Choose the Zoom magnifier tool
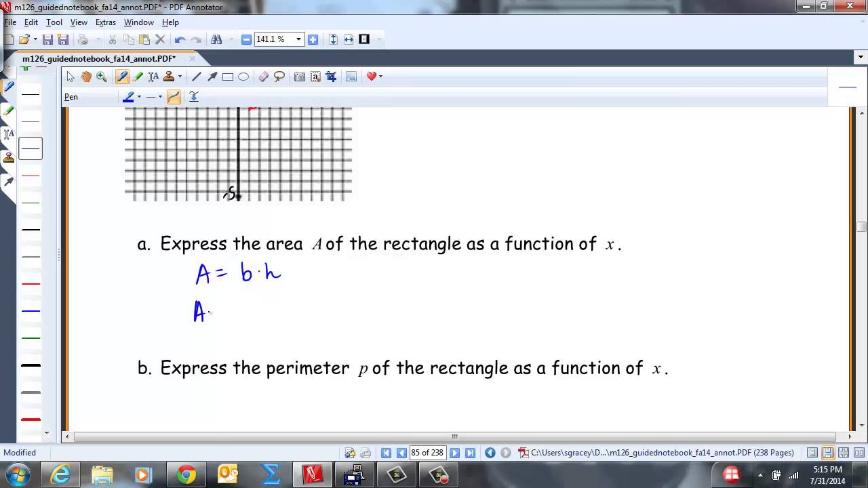Image resolution: width=868 pixels, height=488 pixels. (102, 77)
